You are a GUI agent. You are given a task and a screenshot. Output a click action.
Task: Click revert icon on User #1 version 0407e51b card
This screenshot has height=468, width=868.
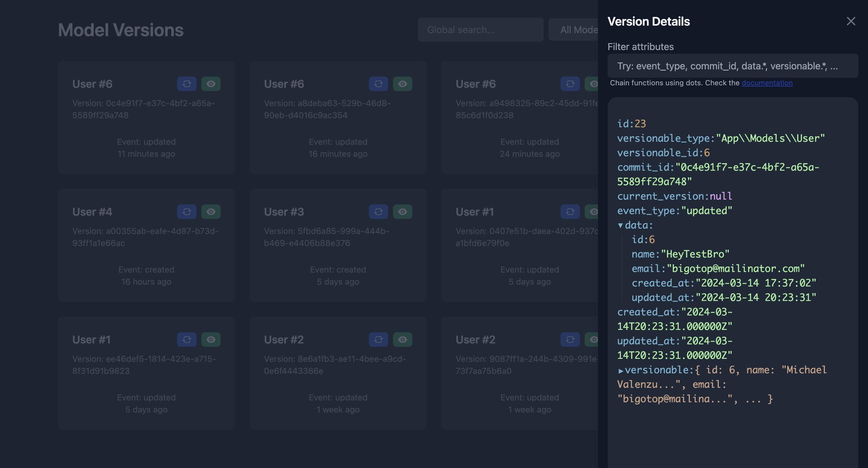[570, 211]
